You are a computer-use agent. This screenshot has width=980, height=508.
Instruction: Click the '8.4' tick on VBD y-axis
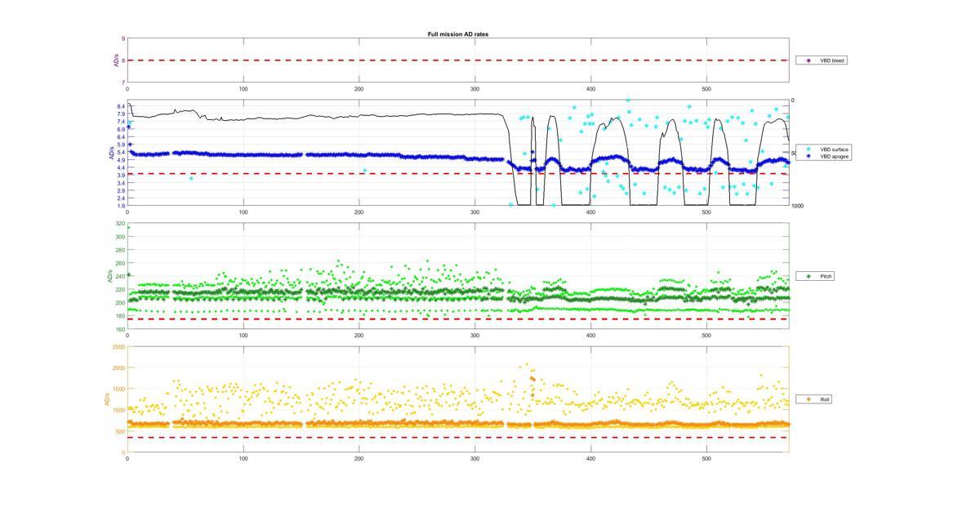tap(120, 107)
